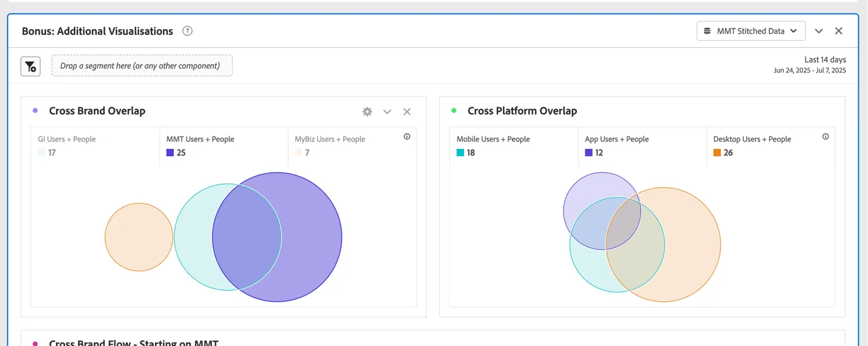This screenshot has width=868, height=346.
Task: Click the Cross Platform Overlap info icon
Action: click(x=826, y=136)
